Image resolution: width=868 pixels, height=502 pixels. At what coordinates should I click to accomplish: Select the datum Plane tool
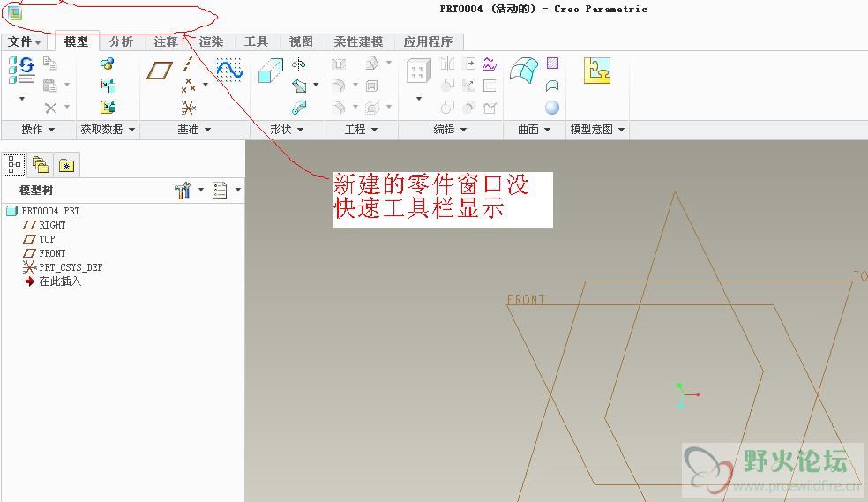coord(160,71)
